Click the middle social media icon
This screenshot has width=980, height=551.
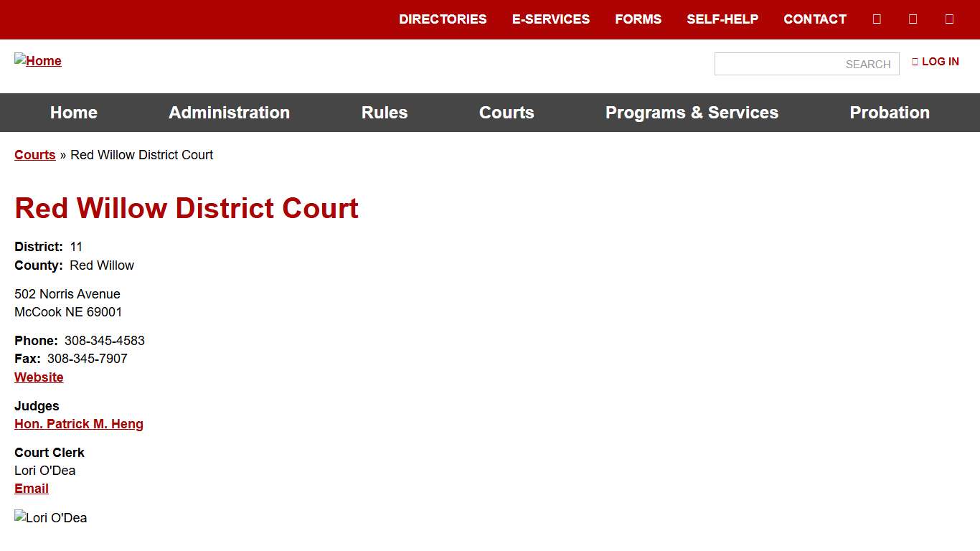pyautogui.click(x=913, y=19)
